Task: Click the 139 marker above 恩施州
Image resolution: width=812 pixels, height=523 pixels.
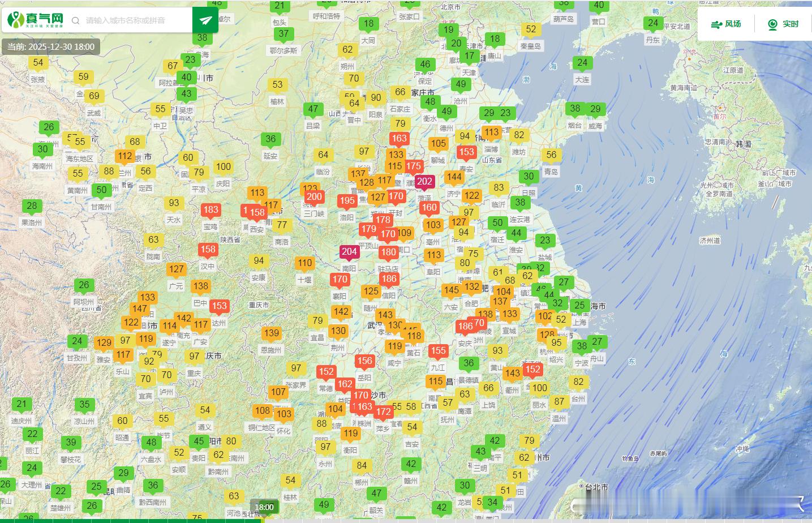Action: [x=272, y=333]
